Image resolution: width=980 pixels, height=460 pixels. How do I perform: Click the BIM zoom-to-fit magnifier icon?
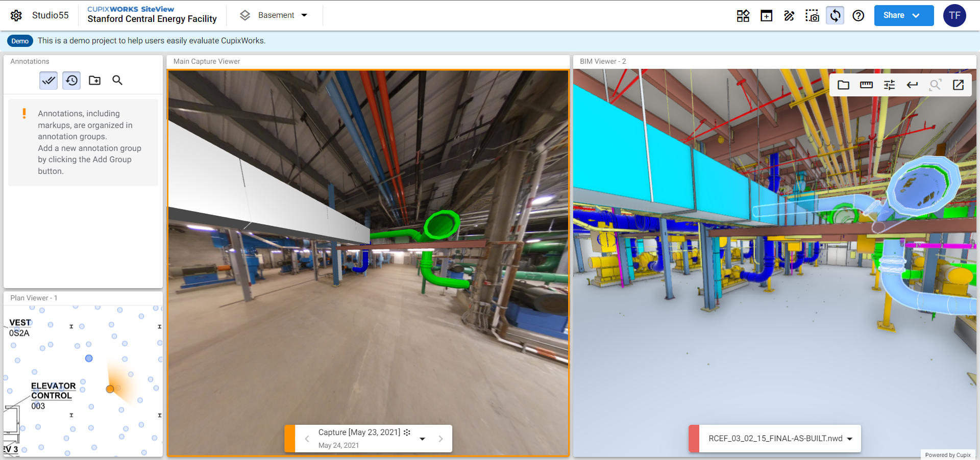(x=935, y=85)
